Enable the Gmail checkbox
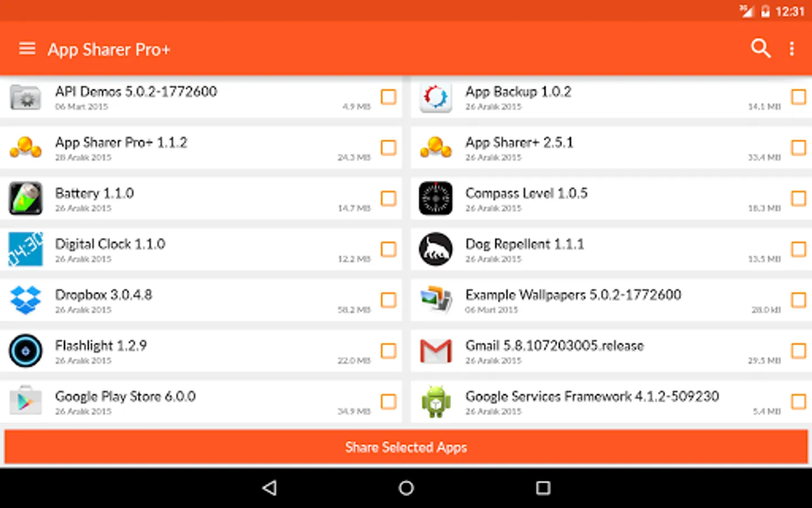812x508 pixels. [798, 351]
